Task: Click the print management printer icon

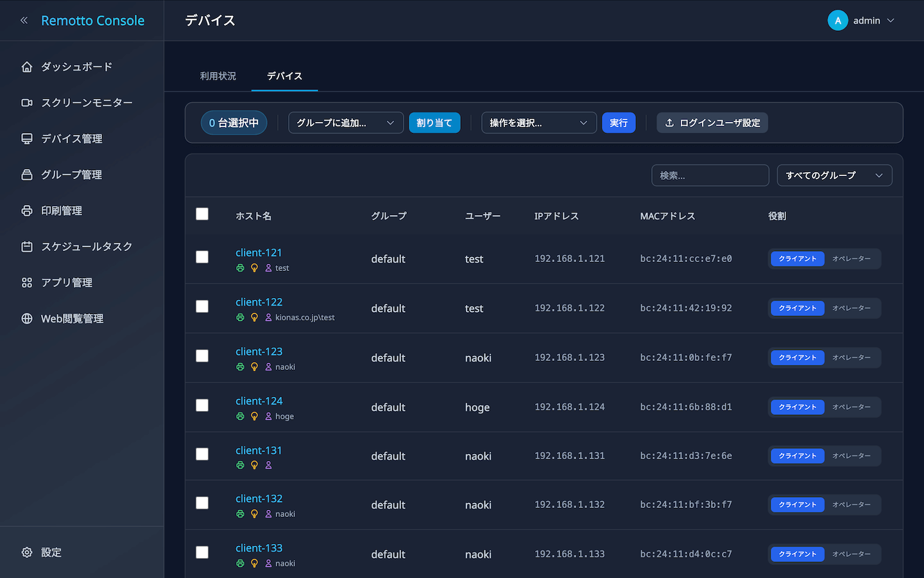Action: coord(27,211)
